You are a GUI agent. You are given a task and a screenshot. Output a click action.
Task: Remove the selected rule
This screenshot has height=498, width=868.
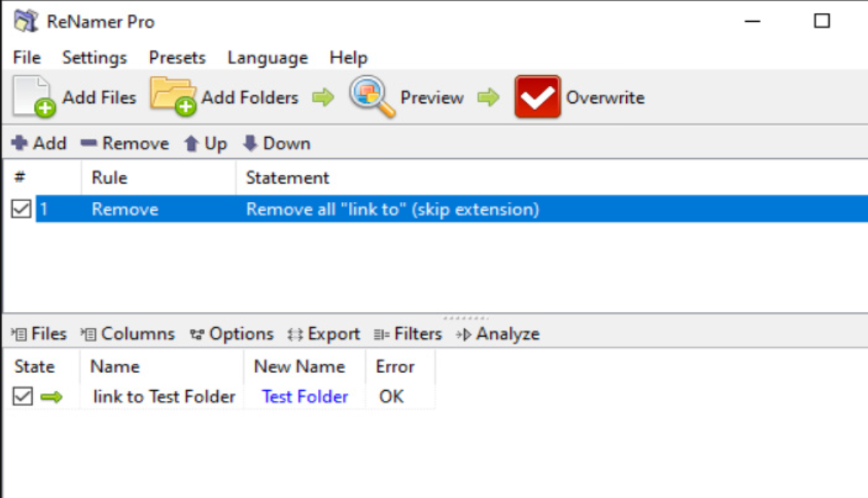click(124, 143)
